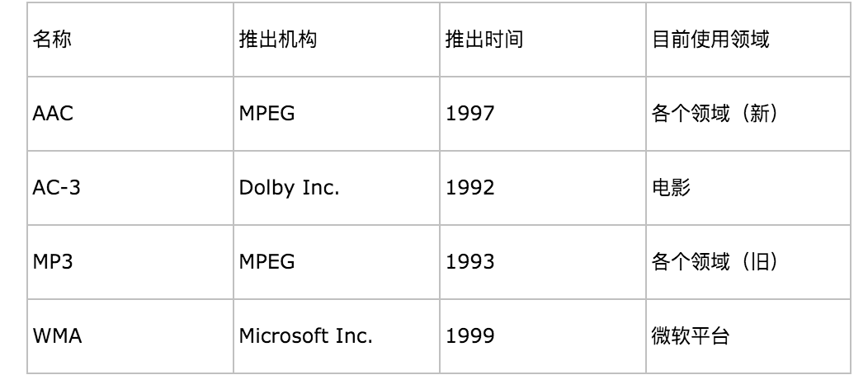
Task: Select the AC-3 name cell
Action: click(57, 187)
